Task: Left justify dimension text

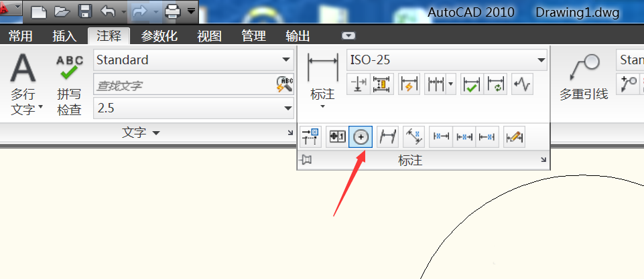Action: point(441,137)
